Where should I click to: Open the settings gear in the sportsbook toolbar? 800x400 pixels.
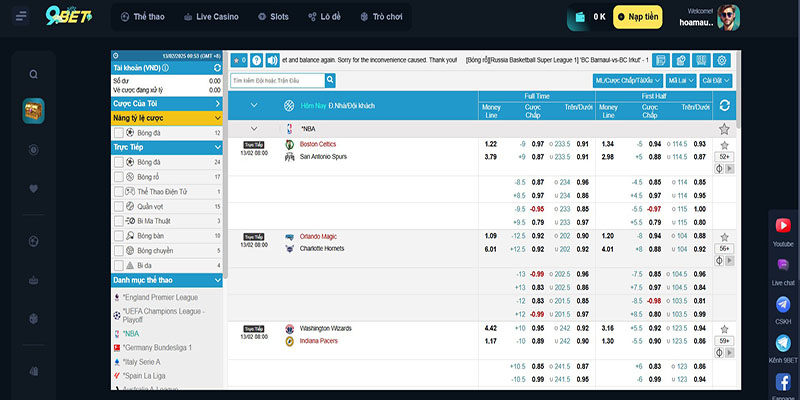(x=722, y=60)
